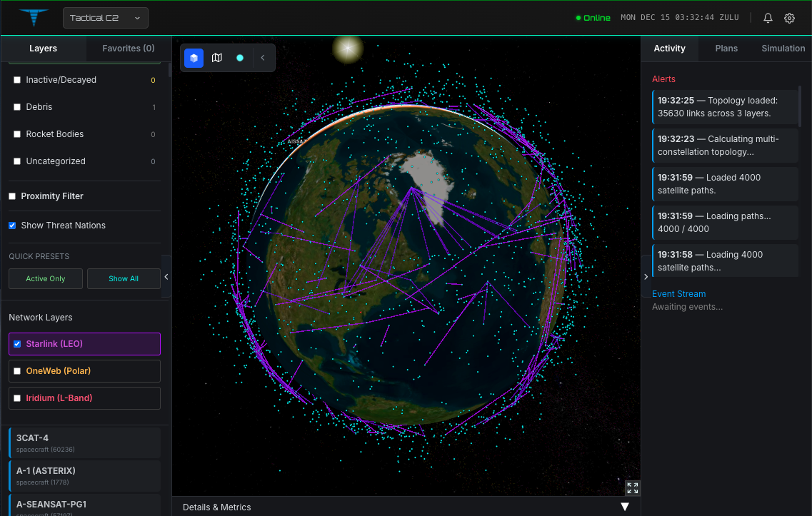Screen dimensions: 812x516
Task: Select the 3D globe view icon
Action: (194, 58)
